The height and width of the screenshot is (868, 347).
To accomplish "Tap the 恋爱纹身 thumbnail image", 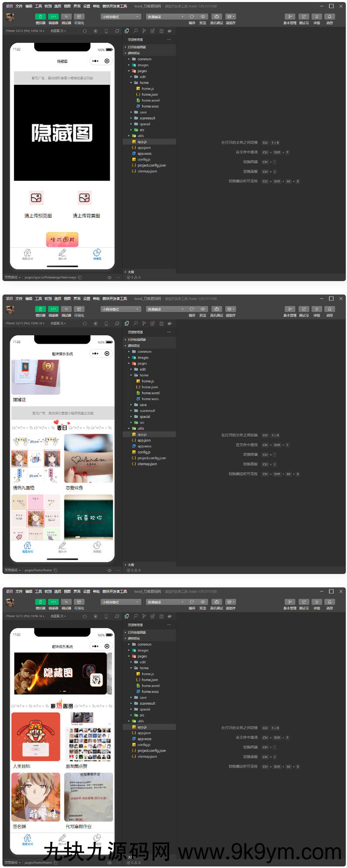I will (x=88, y=459).
